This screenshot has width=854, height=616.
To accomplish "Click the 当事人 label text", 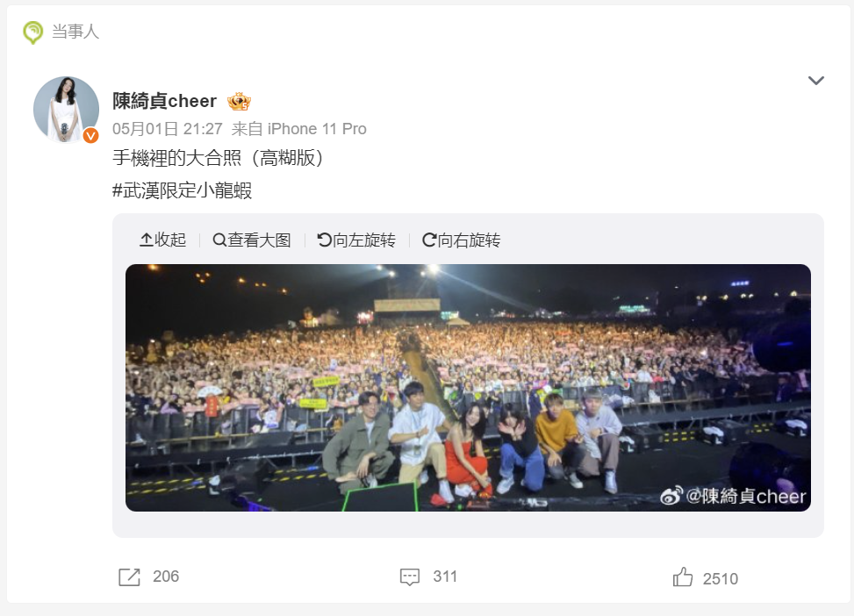I will click(x=75, y=32).
